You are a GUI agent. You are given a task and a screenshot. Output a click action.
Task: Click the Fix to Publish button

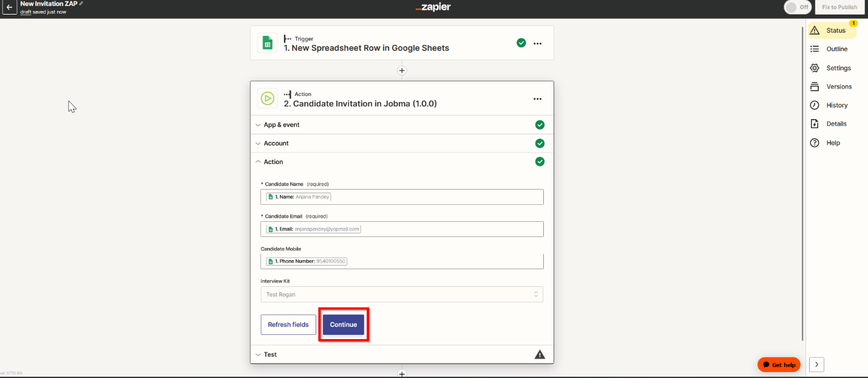click(x=839, y=7)
